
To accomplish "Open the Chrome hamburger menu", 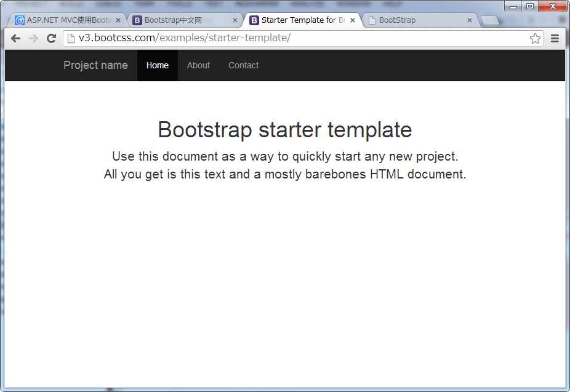I will [x=555, y=38].
